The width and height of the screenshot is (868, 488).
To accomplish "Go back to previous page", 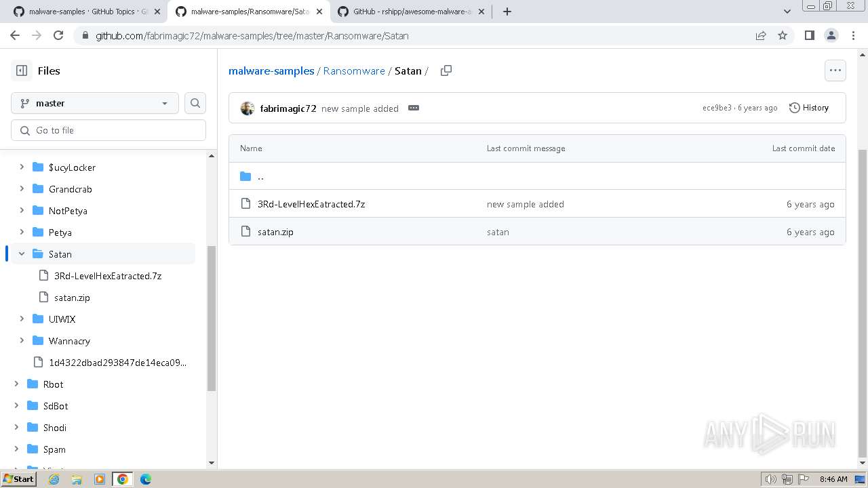I will [15, 35].
